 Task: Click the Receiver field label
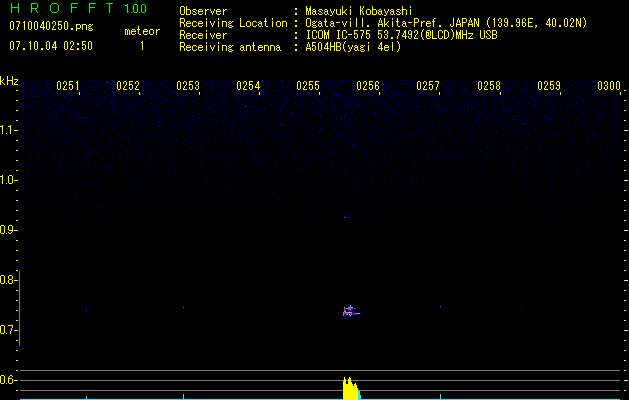click(203, 35)
